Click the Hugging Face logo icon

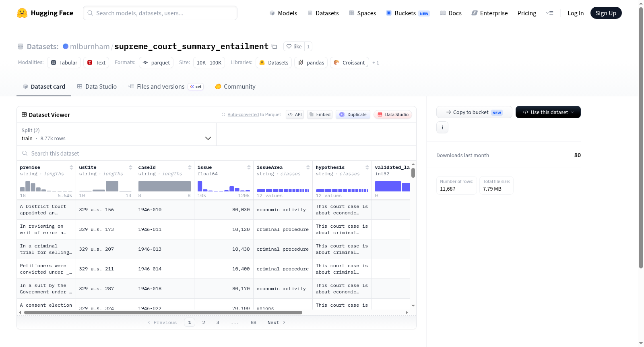point(22,13)
